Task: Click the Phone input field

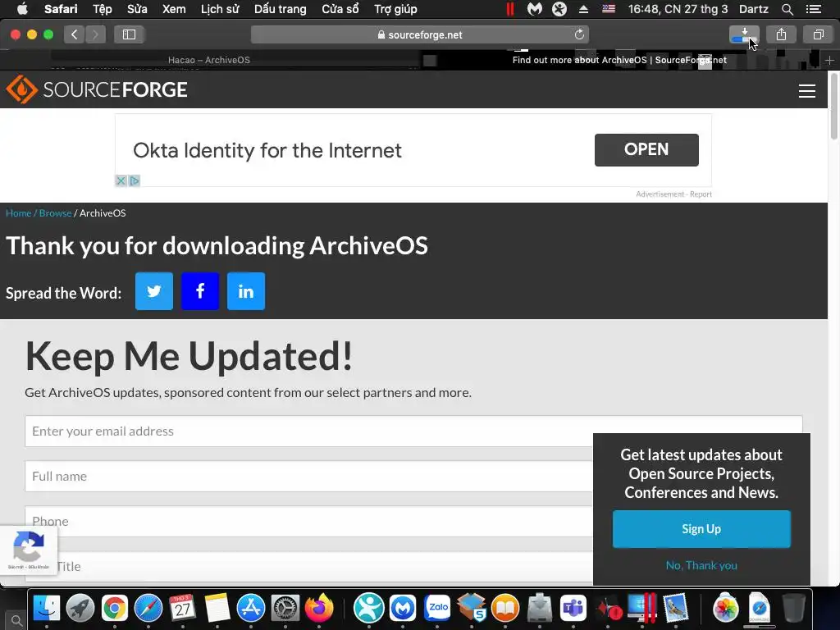Action: tap(308, 521)
